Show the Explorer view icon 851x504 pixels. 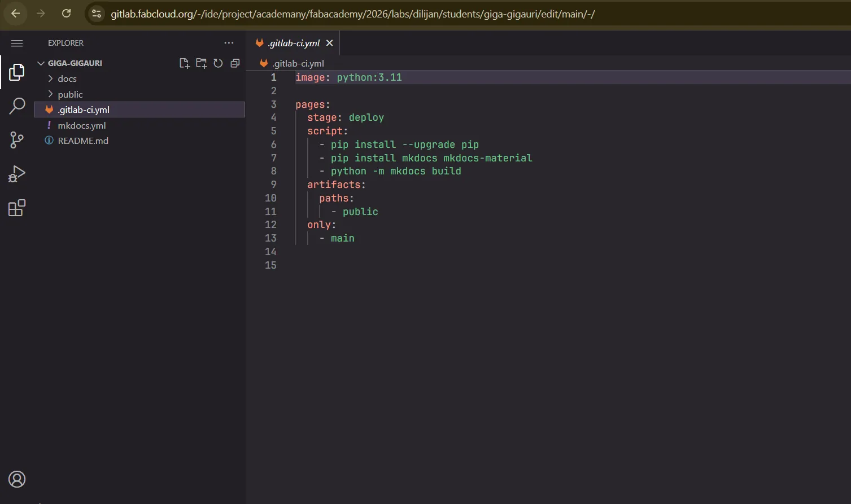click(x=17, y=72)
